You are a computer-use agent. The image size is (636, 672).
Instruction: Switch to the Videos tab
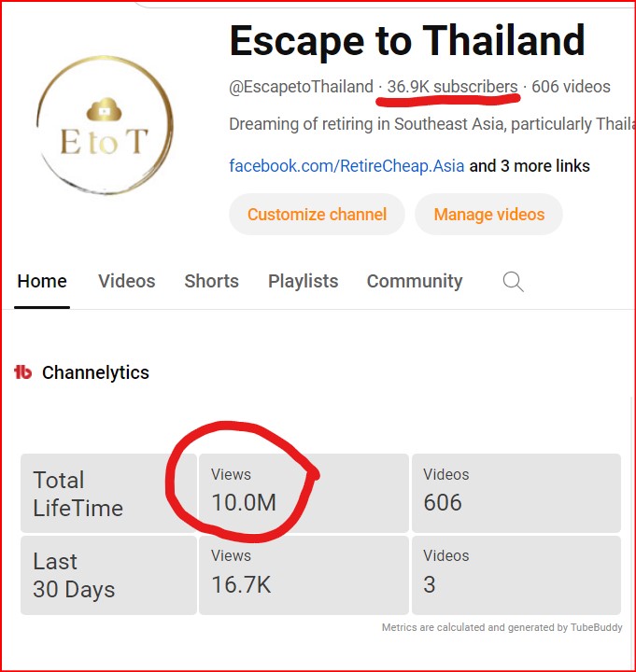[126, 281]
